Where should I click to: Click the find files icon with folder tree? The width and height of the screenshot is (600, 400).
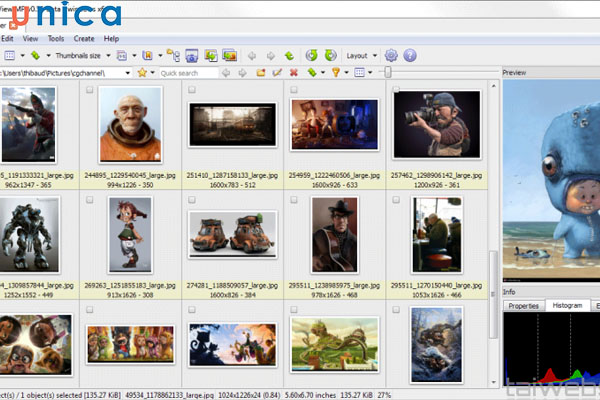173,56
